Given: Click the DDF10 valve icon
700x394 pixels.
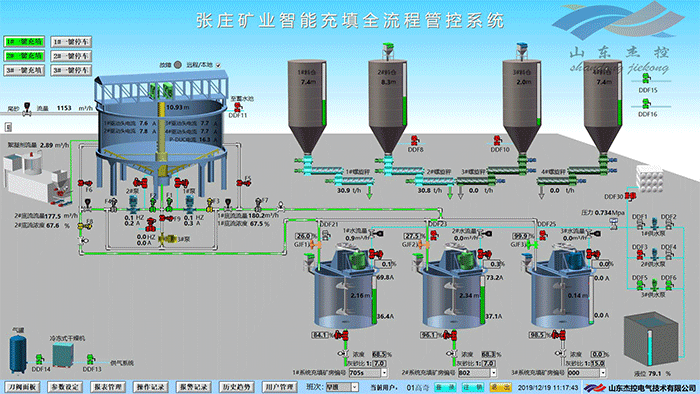Looking at the screenshot, I should (x=497, y=141).
